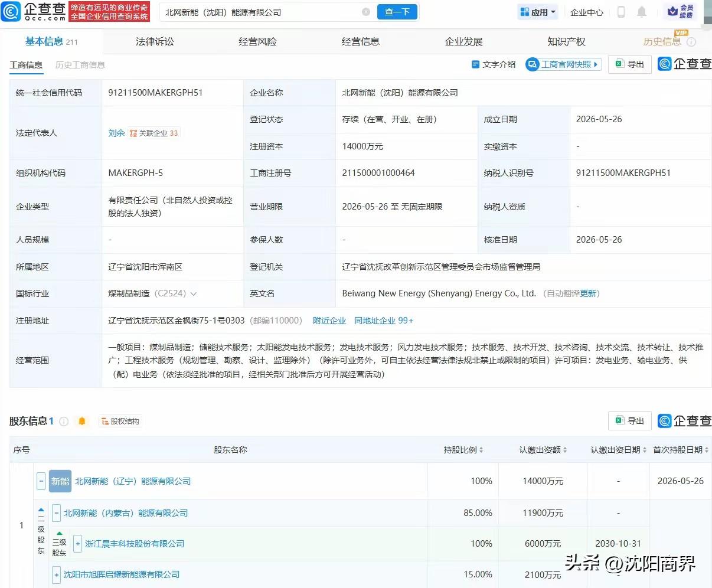Collapse the 二级股东 green arrow
Viewport: 712px width, 588px height.
point(41,509)
